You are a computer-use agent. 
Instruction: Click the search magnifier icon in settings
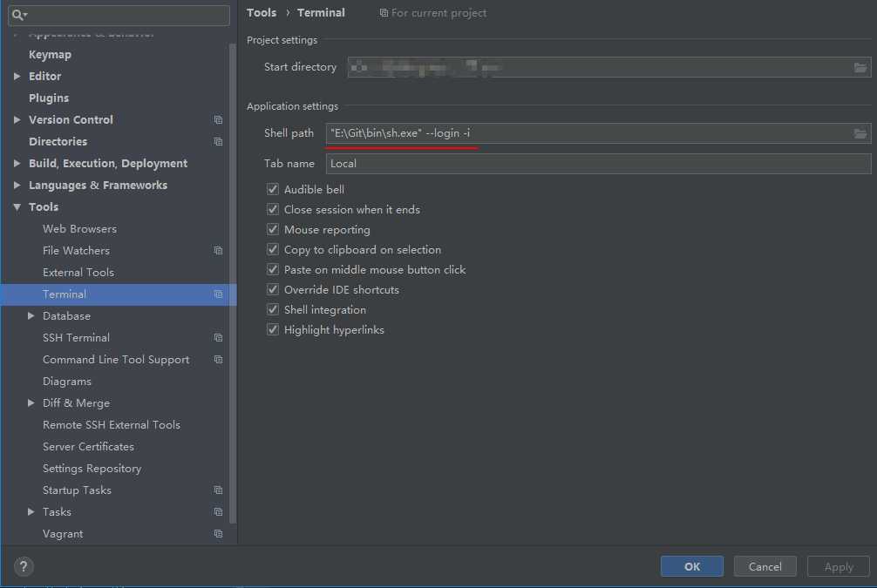point(17,15)
